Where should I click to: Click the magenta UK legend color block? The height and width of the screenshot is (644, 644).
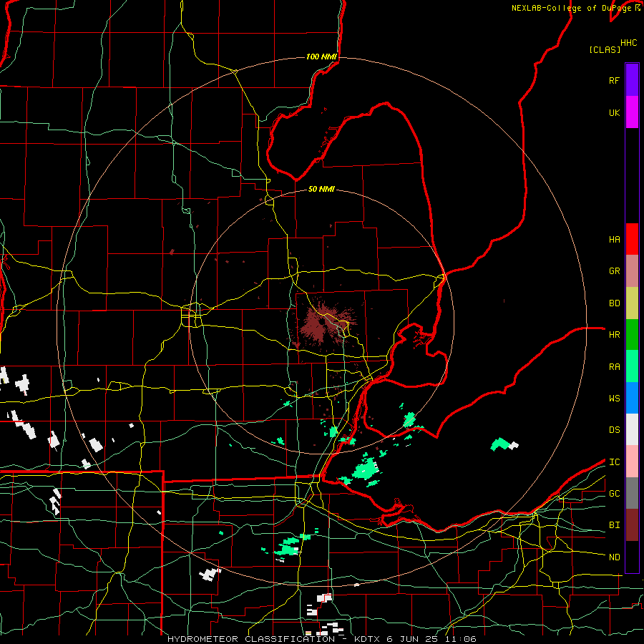(x=632, y=112)
